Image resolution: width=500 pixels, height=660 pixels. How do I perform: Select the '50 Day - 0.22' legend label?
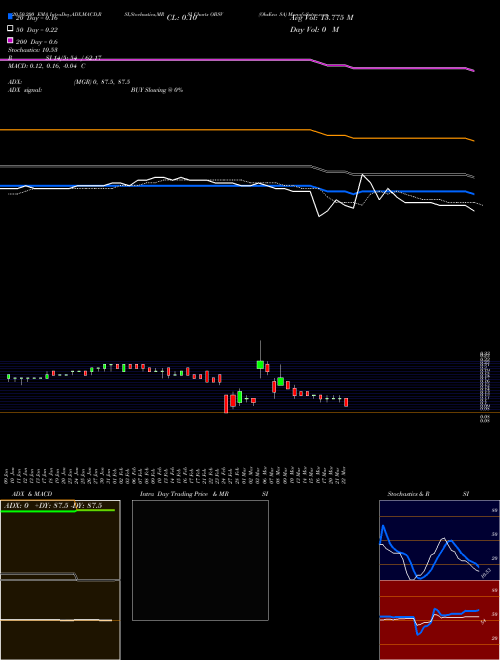(37, 30)
